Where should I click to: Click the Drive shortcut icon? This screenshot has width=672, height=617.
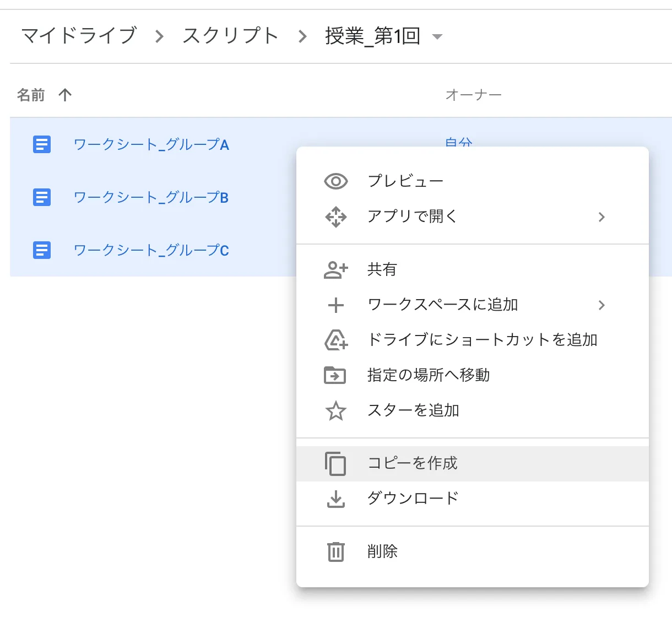(x=335, y=340)
